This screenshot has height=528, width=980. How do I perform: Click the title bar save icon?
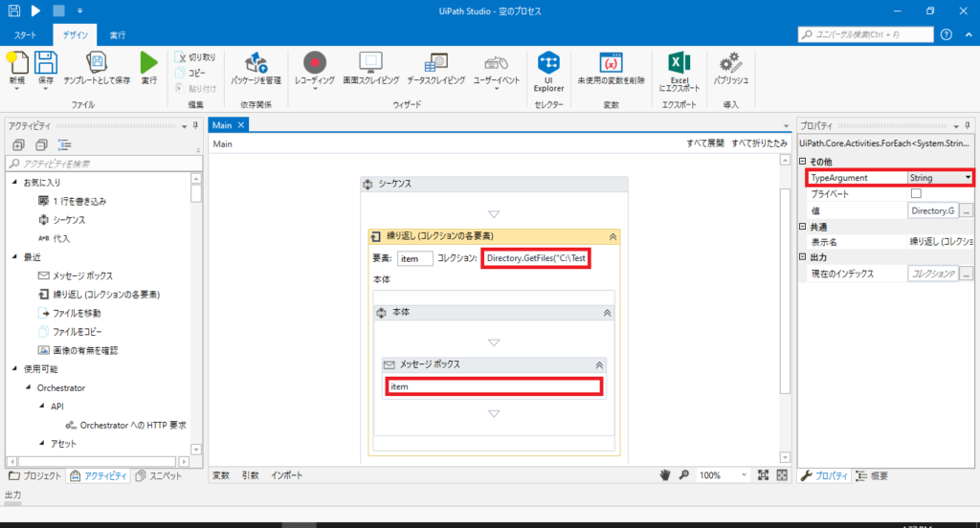click(x=13, y=11)
